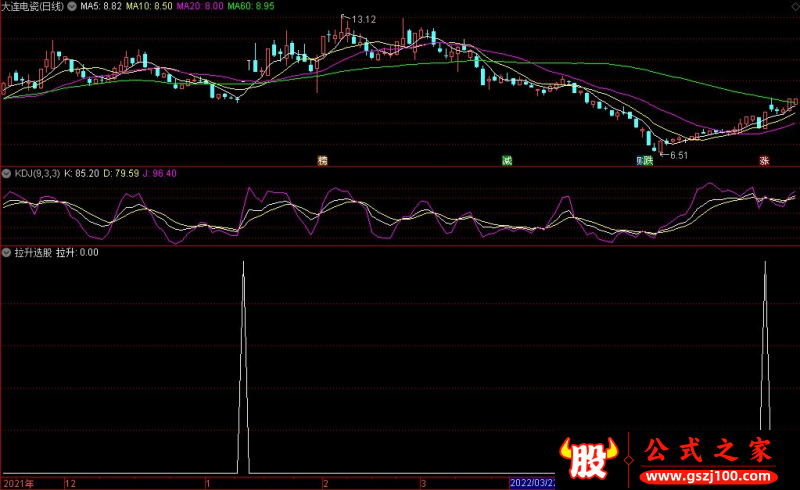The width and height of the screenshot is (800, 490).
Task: Select the K: 85.20 value
Action: (x=82, y=174)
